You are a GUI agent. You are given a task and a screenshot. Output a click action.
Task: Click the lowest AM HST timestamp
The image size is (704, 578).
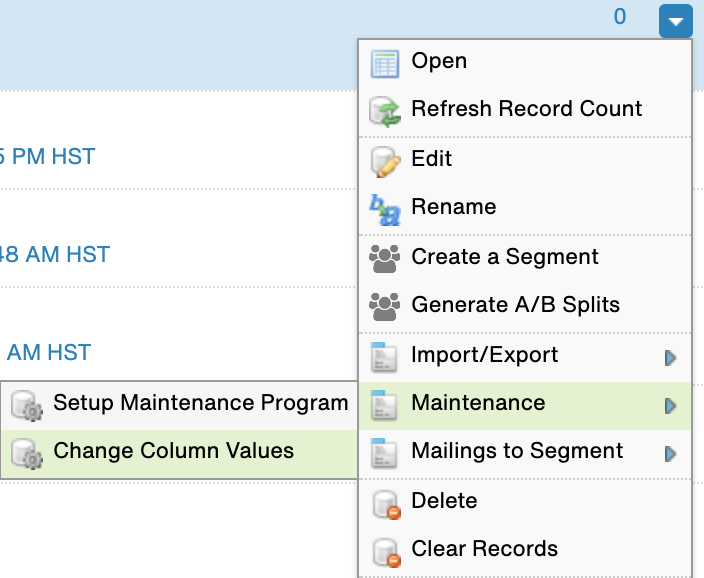pos(49,353)
